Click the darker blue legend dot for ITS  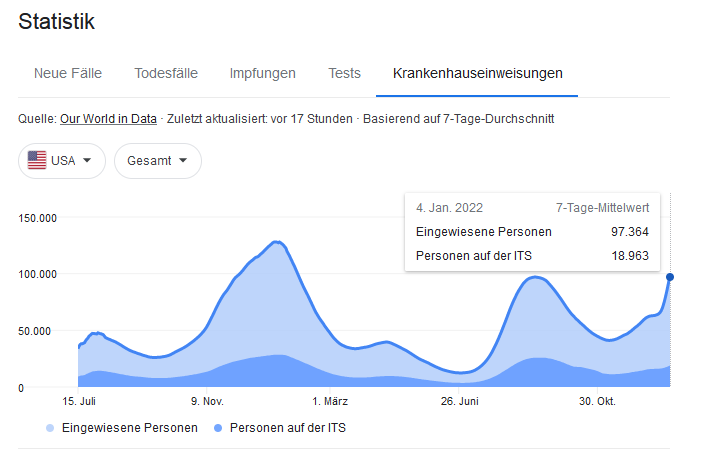218,428
